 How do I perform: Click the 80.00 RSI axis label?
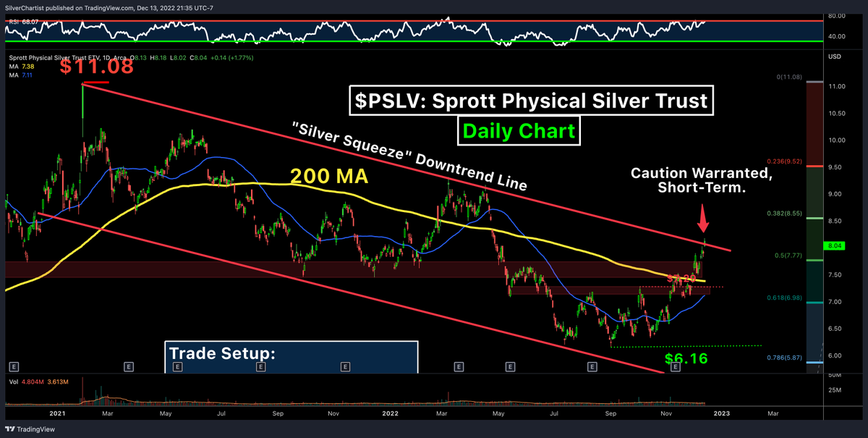837,16
